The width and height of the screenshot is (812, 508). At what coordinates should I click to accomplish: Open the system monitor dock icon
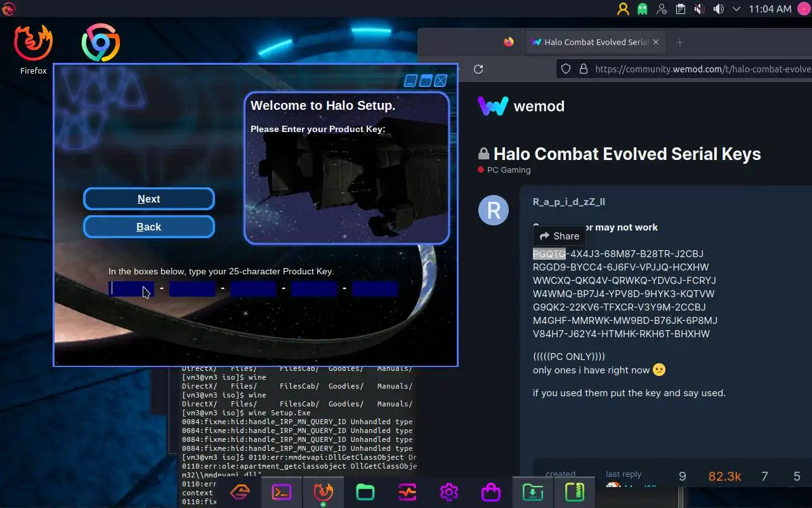click(407, 492)
